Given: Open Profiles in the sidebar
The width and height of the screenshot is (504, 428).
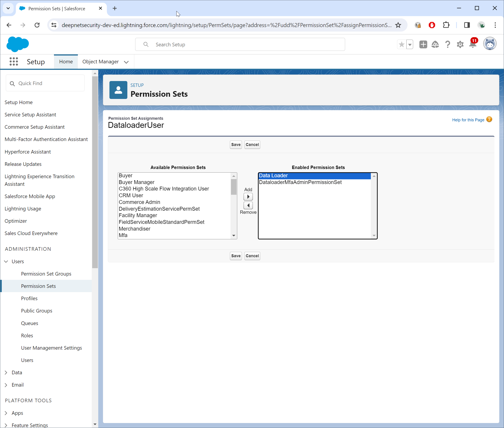Looking at the screenshot, I should click(29, 298).
